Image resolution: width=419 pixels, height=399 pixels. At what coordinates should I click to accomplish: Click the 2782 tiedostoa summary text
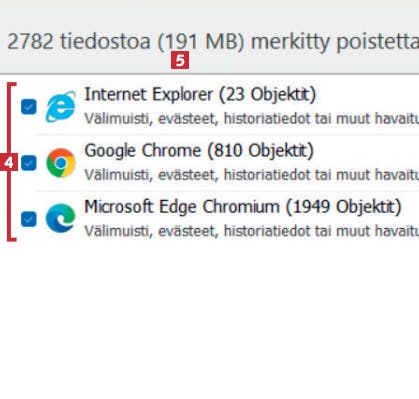click(x=79, y=42)
